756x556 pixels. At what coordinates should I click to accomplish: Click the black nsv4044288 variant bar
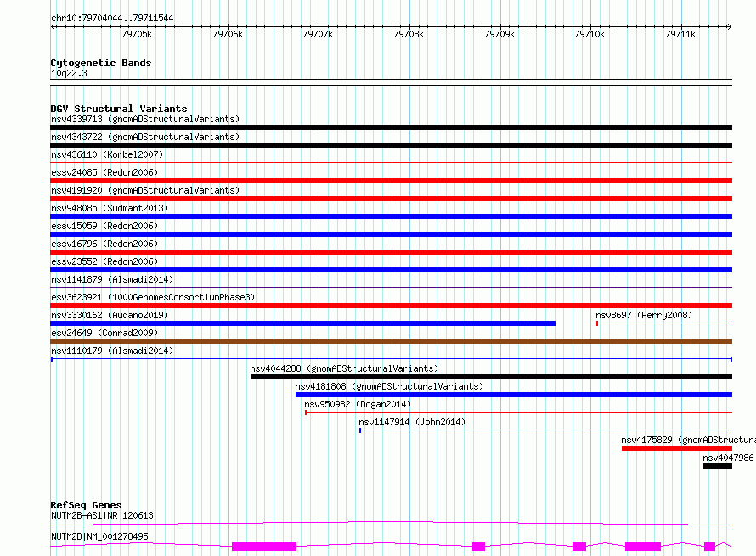pos(491,377)
